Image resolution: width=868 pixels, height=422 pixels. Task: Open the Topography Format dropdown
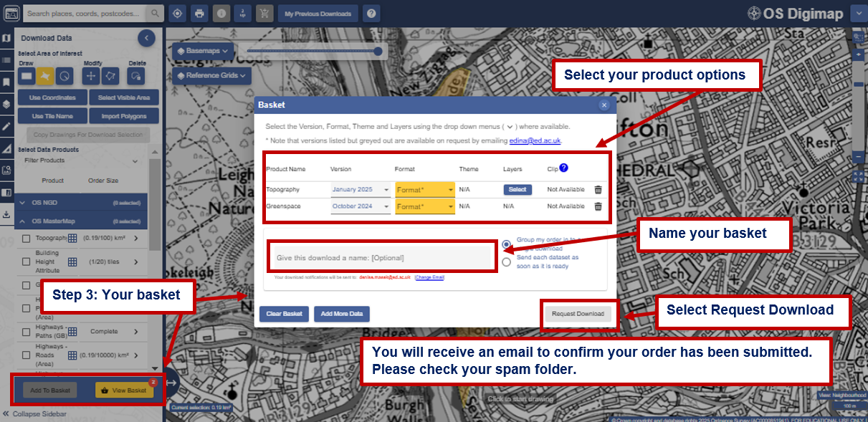pyautogui.click(x=425, y=189)
